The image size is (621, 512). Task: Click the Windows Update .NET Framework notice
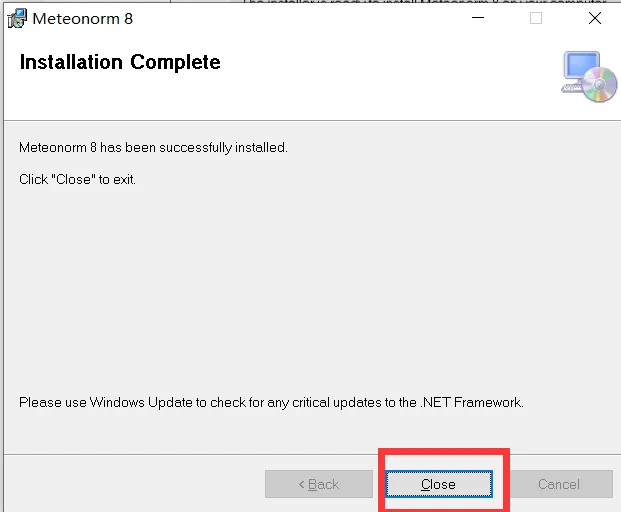[x=271, y=402]
